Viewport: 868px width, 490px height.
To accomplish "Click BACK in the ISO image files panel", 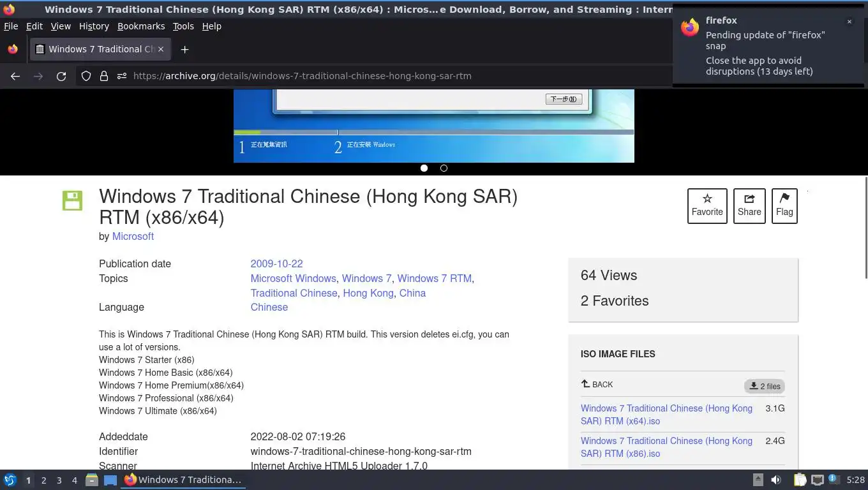I will [x=597, y=384].
